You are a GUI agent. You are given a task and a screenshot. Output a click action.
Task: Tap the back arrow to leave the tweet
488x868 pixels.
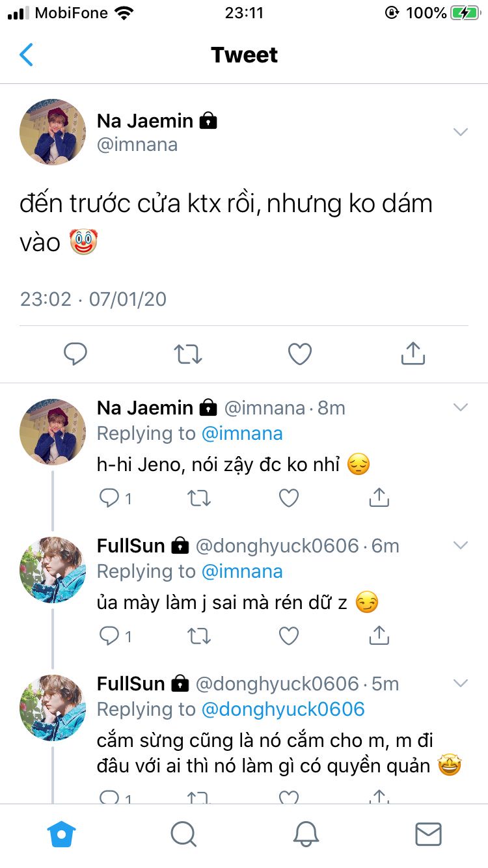(x=27, y=55)
